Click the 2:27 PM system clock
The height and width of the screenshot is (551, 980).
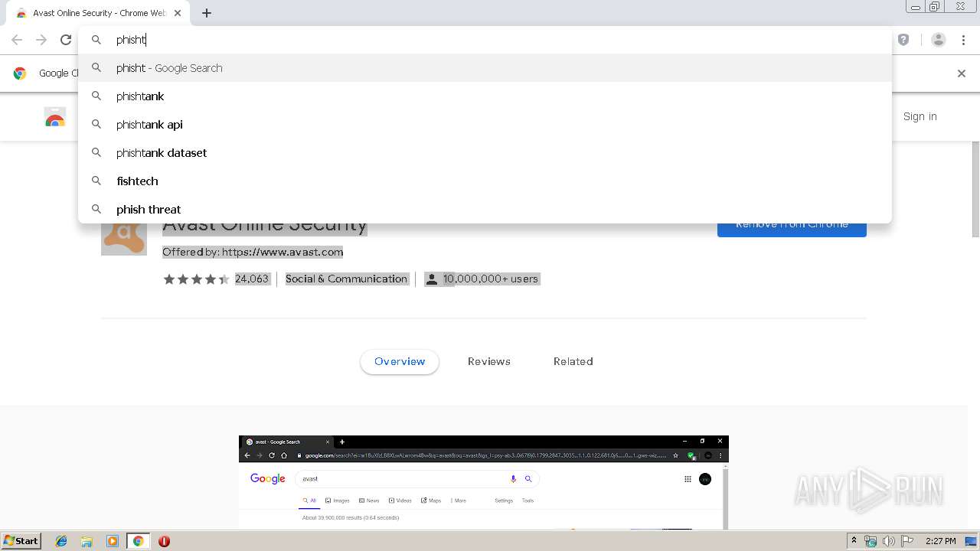[x=940, y=541]
